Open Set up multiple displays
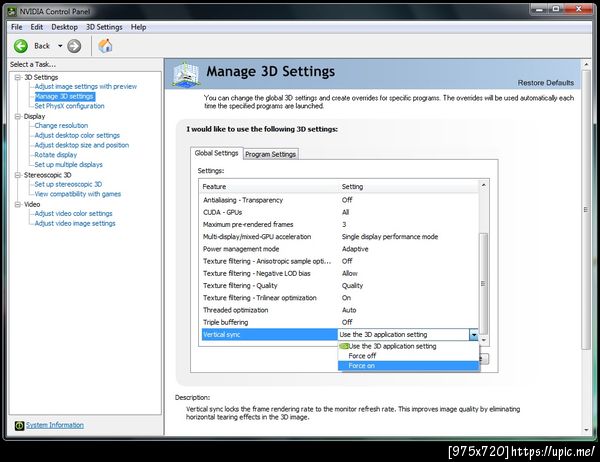Screen dimensions: 600x462 click(x=68, y=165)
